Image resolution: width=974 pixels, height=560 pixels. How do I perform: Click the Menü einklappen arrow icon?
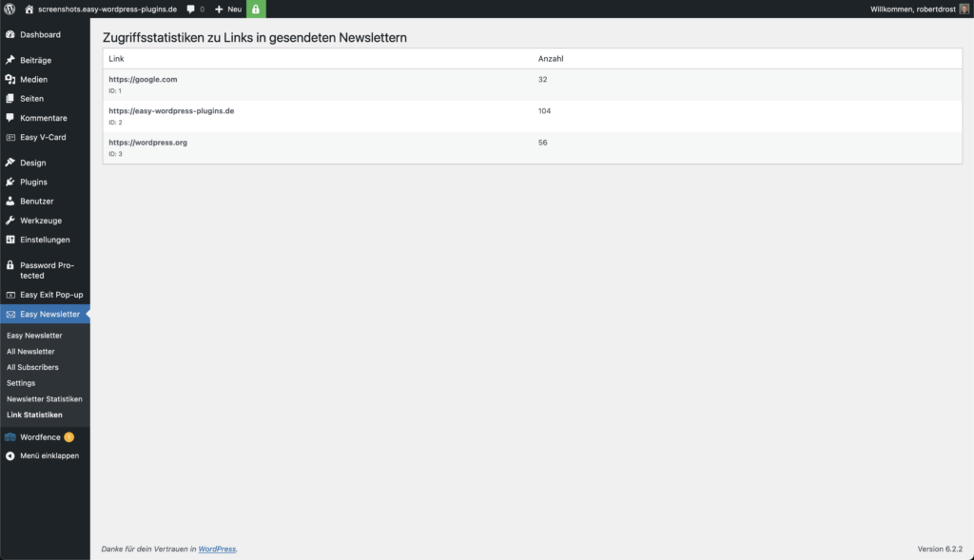10,455
